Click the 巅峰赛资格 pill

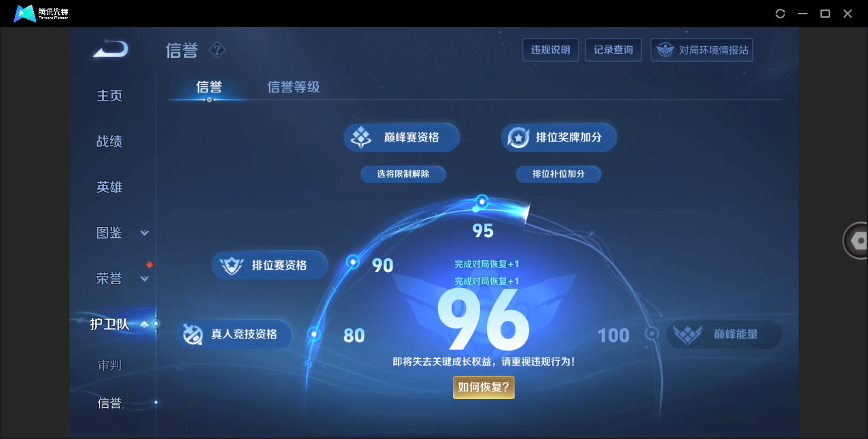click(x=402, y=137)
